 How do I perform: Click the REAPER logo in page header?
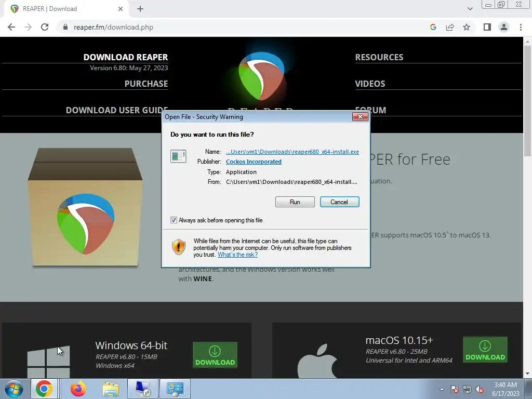261,76
